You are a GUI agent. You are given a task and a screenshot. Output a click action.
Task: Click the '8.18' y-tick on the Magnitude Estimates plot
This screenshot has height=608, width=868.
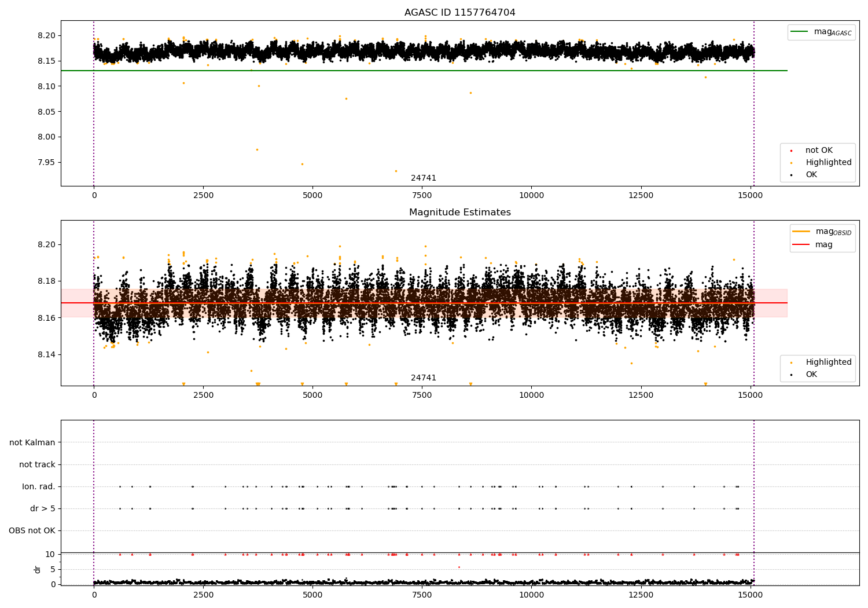point(47,281)
